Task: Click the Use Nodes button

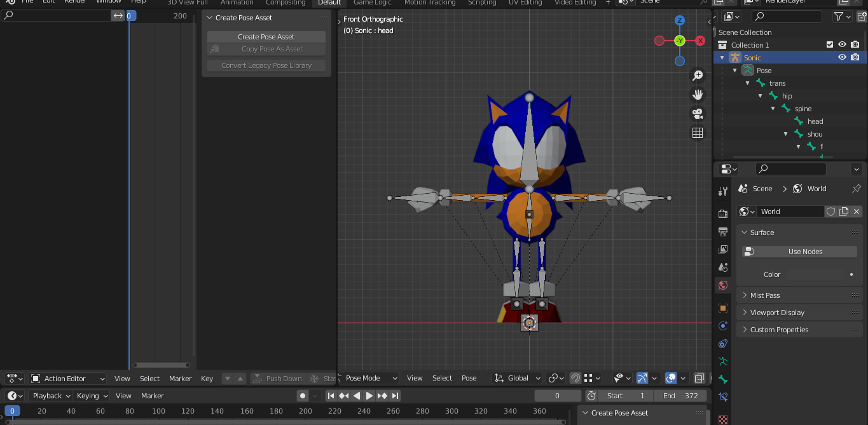Action: (x=799, y=252)
